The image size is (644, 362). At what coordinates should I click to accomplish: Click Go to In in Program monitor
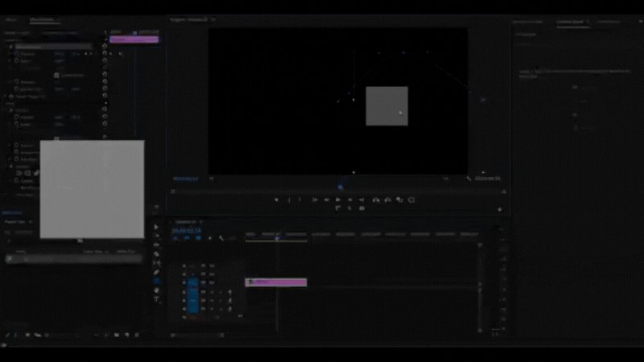click(x=315, y=200)
